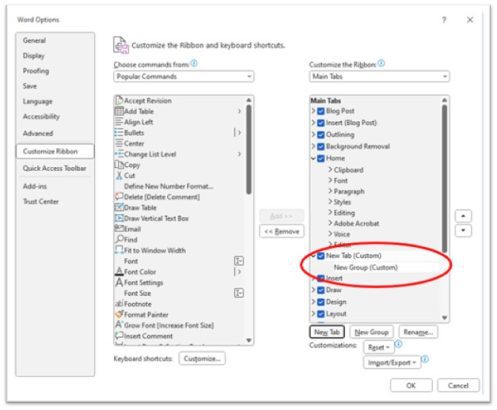
Task: Click the info icon beside Customize the Ribbon
Action: tap(381, 63)
